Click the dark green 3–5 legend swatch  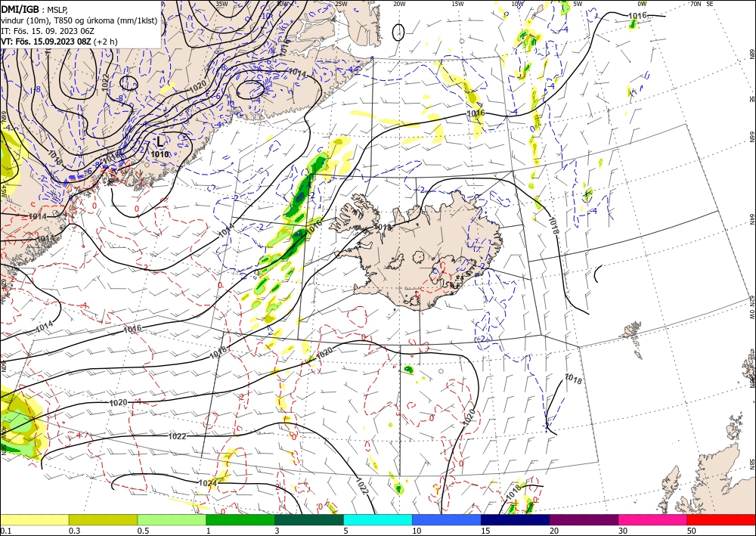pos(309,519)
